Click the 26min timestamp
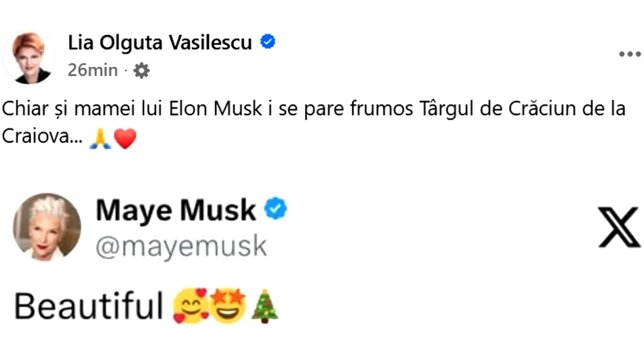The width and height of the screenshot is (644, 362). click(x=93, y=70)
